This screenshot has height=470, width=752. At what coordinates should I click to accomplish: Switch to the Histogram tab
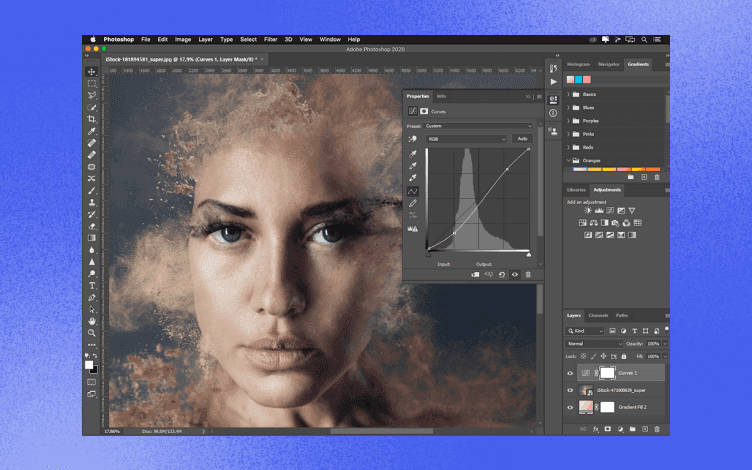coord(578,64)
